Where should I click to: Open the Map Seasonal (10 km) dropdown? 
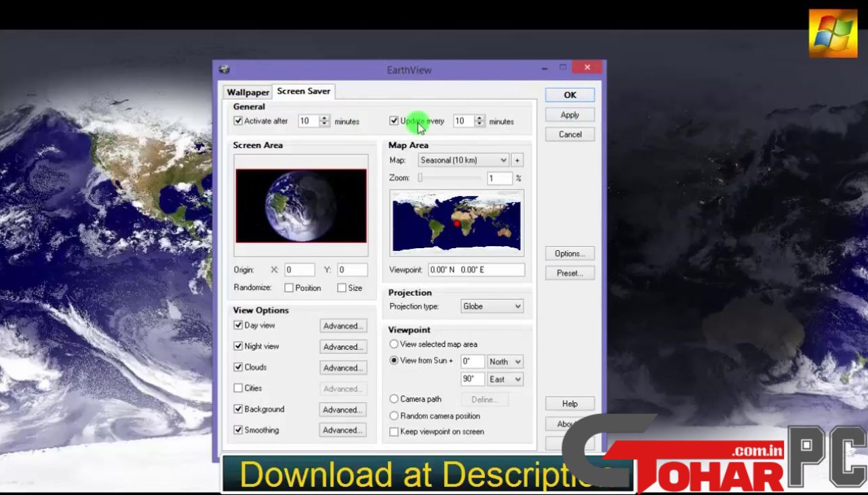pyautogui.click(x=463, y=160)
